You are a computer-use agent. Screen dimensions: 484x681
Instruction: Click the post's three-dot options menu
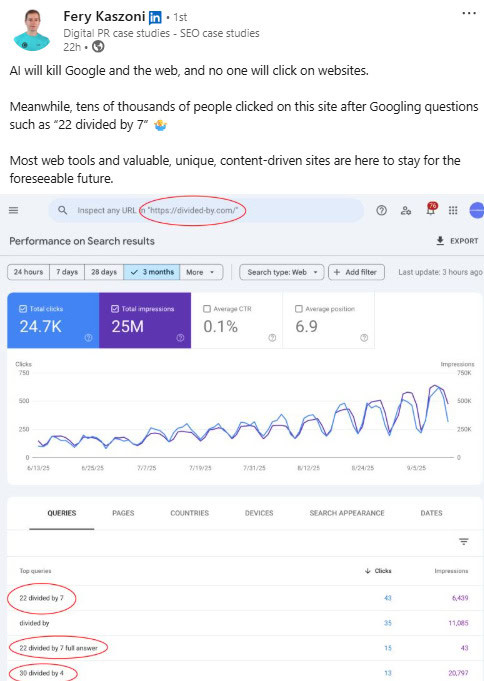click(x=469, y=13)
